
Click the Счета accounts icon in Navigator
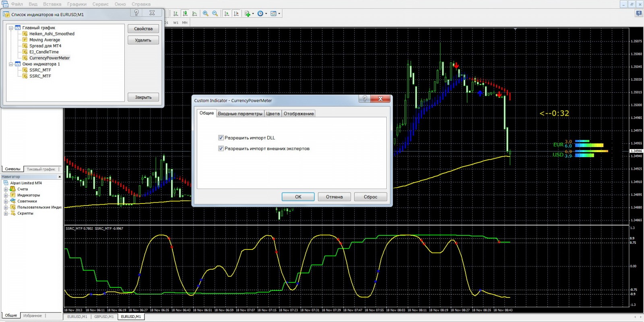[12, 189]
